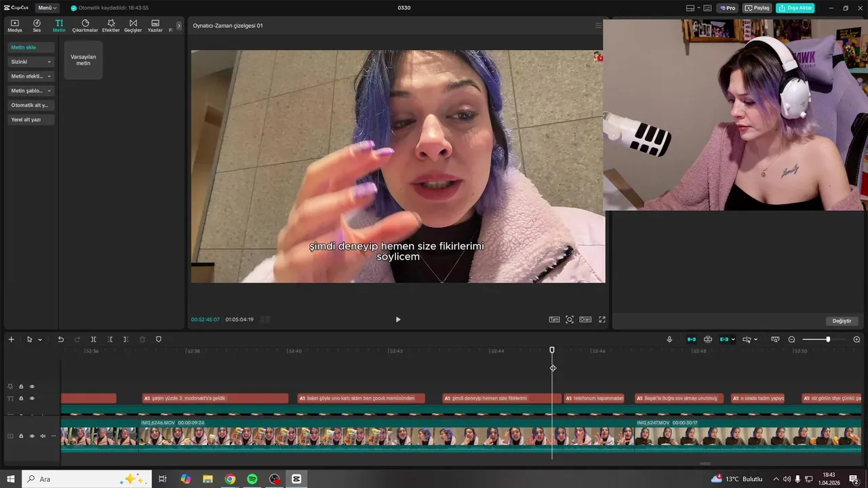Toggle visibility of the text track
This screenshot has height=488, width=868.
(x=32, y=399)
